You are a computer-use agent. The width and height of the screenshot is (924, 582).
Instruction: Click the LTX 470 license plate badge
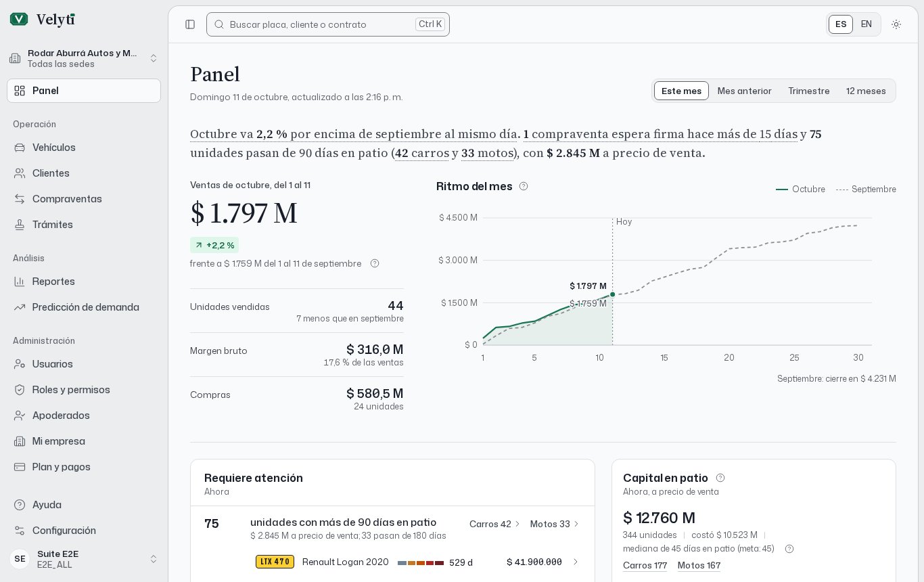275,562
